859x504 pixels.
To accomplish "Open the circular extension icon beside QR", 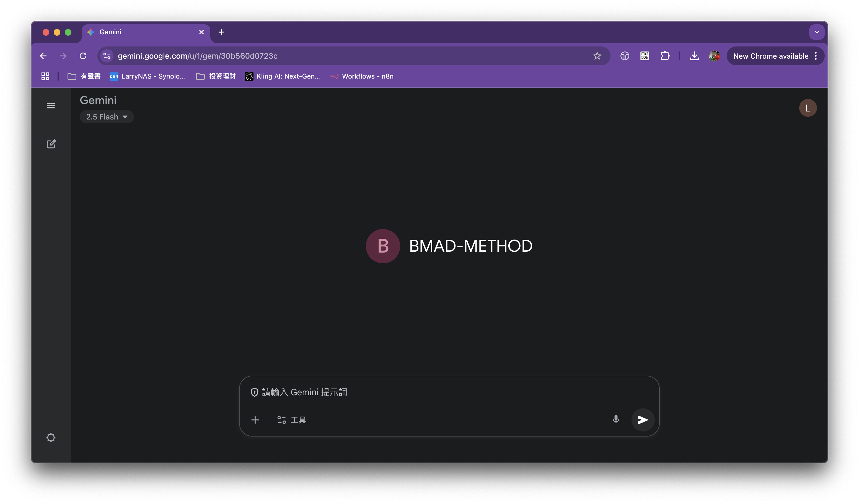I will pos(625,56).
